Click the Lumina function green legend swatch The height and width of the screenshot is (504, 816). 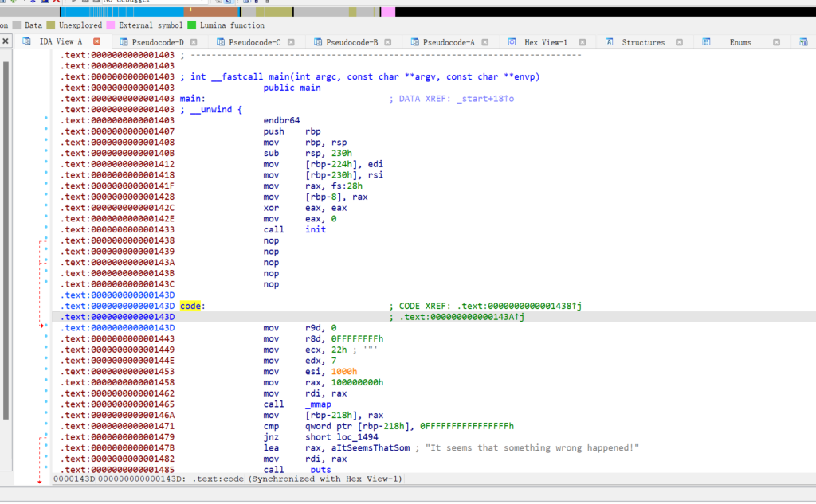tap(191, 25)
